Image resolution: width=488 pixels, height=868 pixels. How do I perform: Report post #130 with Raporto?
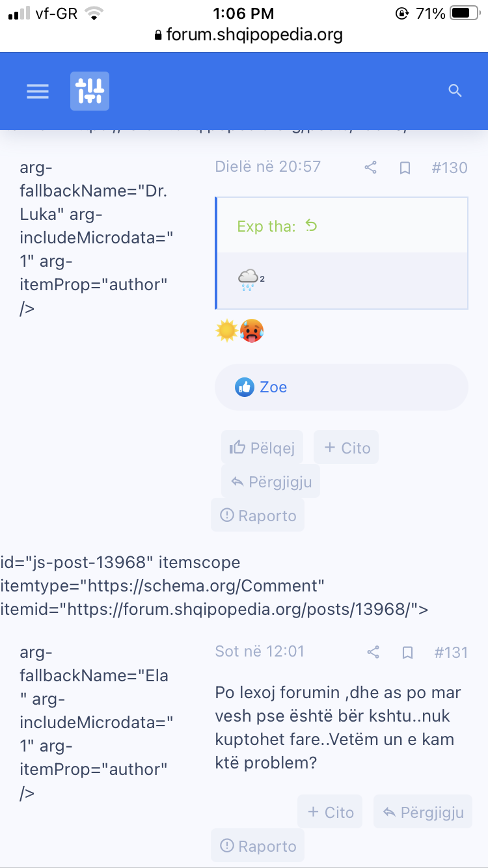258,515
